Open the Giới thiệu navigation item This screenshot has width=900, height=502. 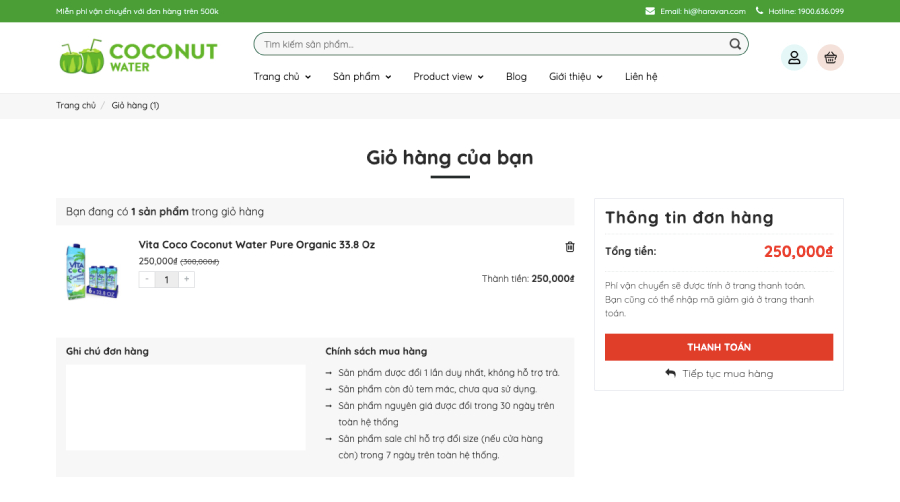[569, 76]
